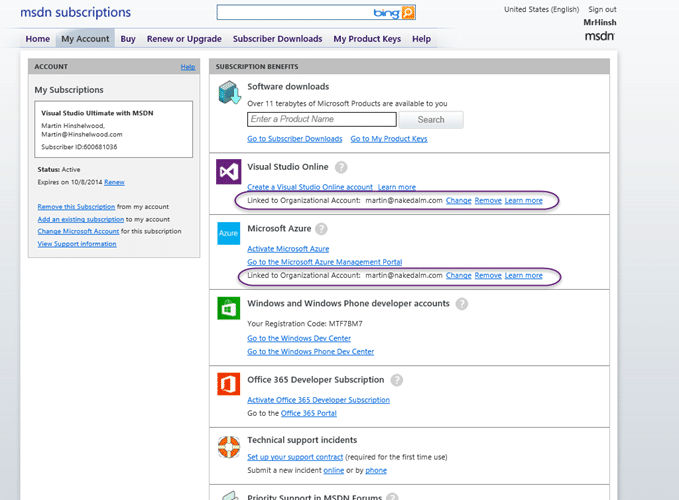Go to Renew or Upgrade tab

[184, 39]
